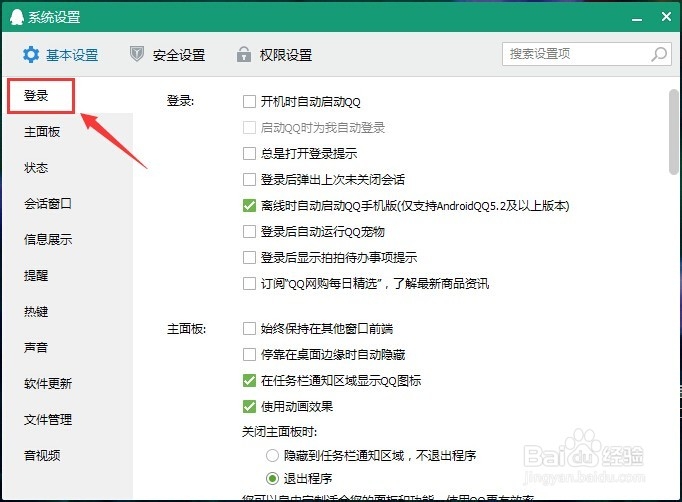Click the QQ penguin logo in title bar
This screenshot has height=502, width=682.
17,17
